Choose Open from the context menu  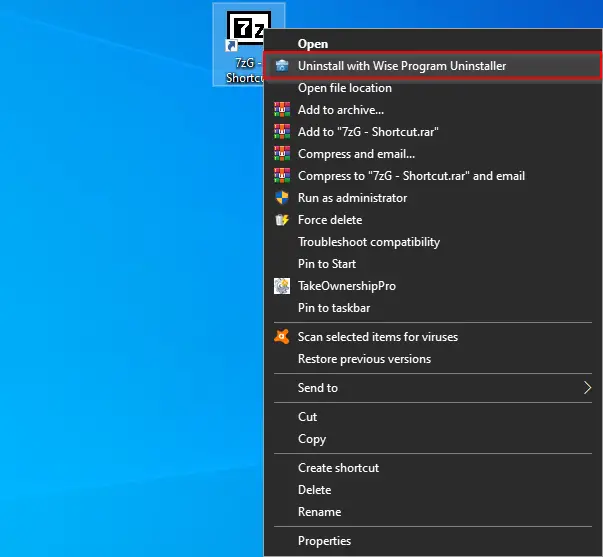[433, 44]
